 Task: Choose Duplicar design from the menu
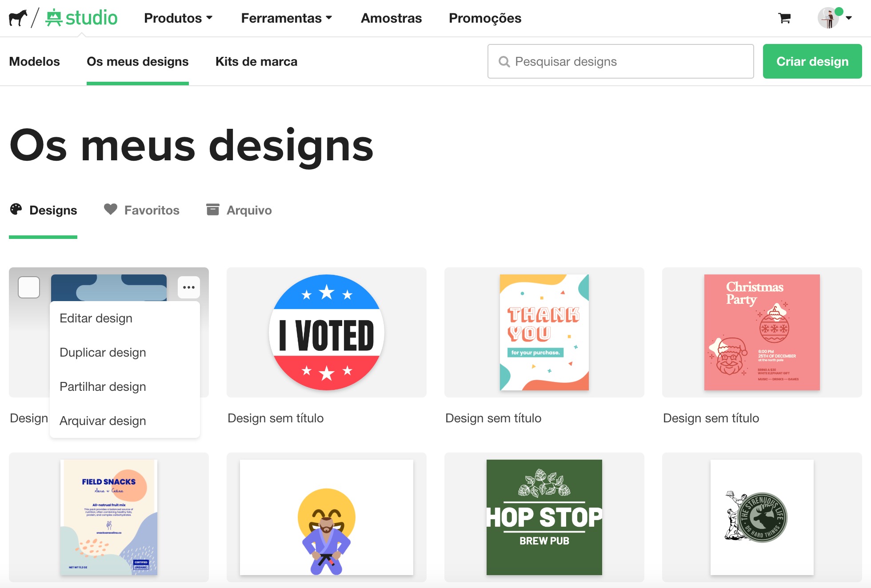click(103, 352)
